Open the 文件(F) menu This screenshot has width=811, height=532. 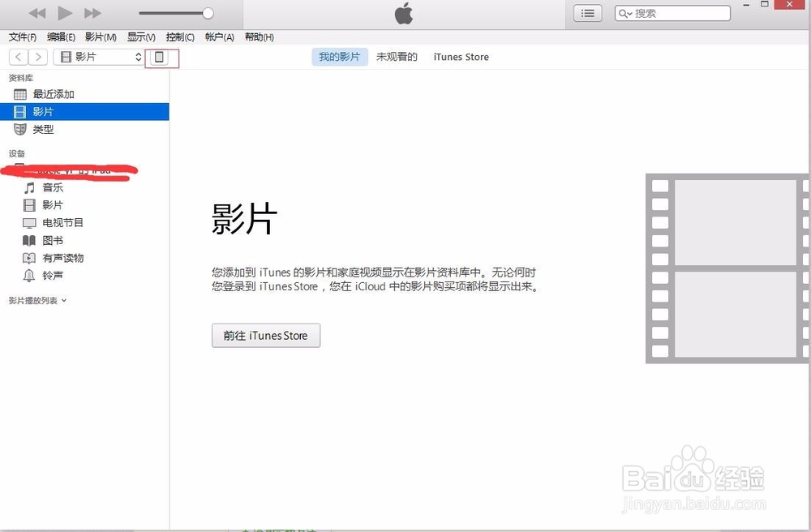(22, 37)
